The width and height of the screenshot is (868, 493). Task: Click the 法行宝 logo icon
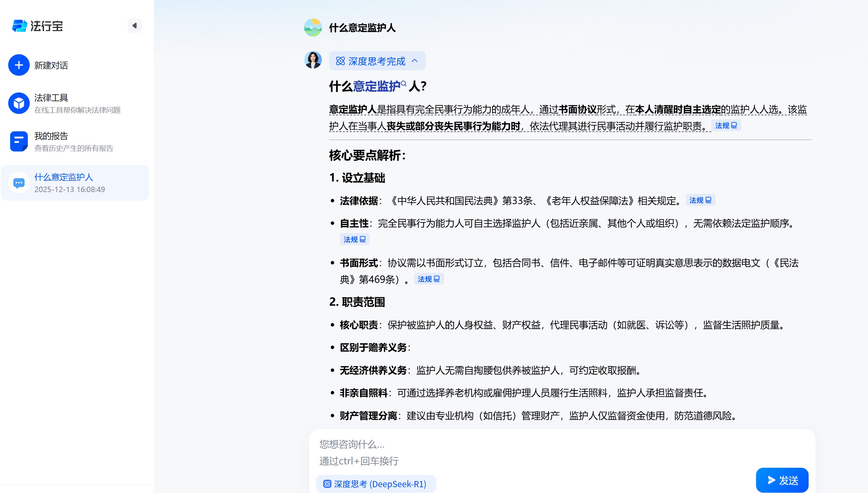point(19,26)
